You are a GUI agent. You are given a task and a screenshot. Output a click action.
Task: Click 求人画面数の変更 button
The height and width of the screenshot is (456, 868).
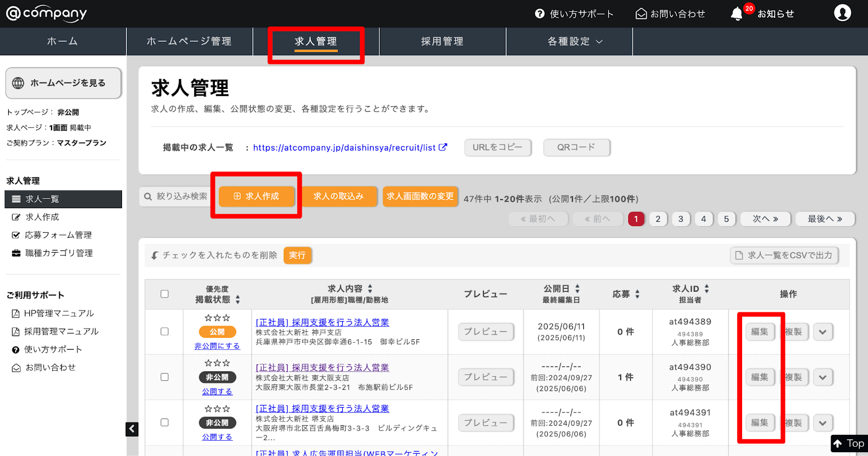pos(420,196)
